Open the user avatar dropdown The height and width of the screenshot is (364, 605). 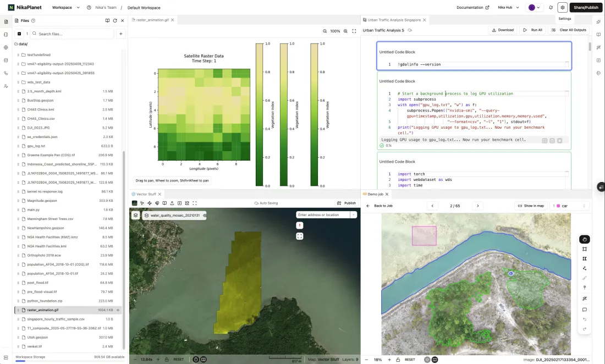click(x=535, y=7)
